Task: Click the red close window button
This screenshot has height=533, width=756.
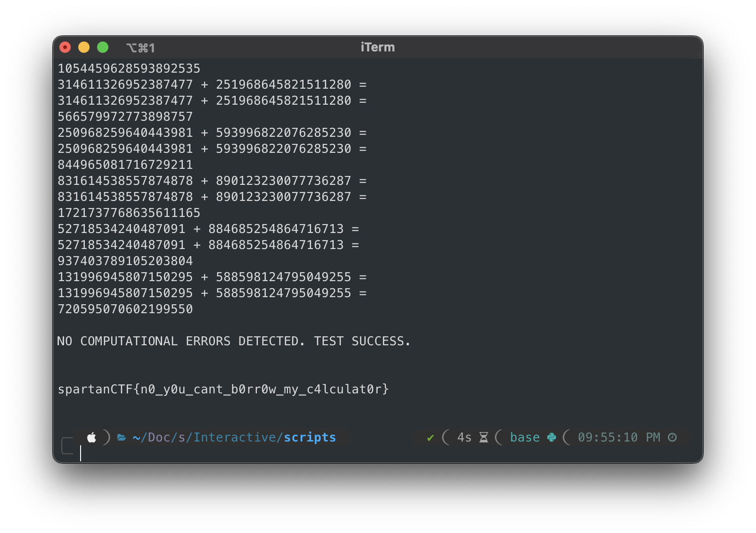Action: pyautogui.click(x=65, y=47)
